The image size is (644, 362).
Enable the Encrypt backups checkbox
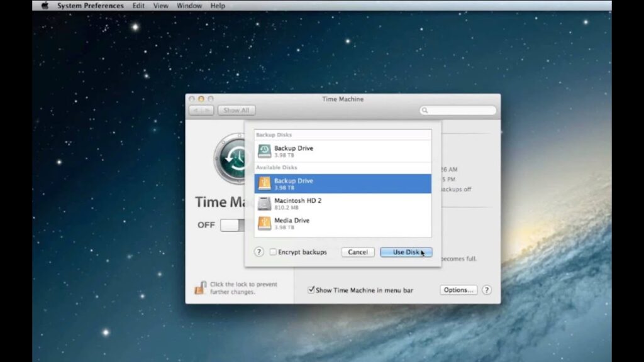[273, 251]
